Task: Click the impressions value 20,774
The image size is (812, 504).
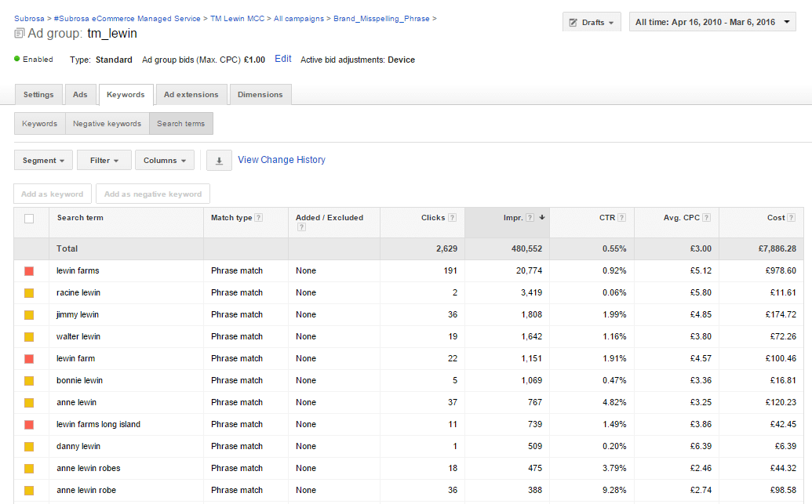Action: [x=530, y=270]
